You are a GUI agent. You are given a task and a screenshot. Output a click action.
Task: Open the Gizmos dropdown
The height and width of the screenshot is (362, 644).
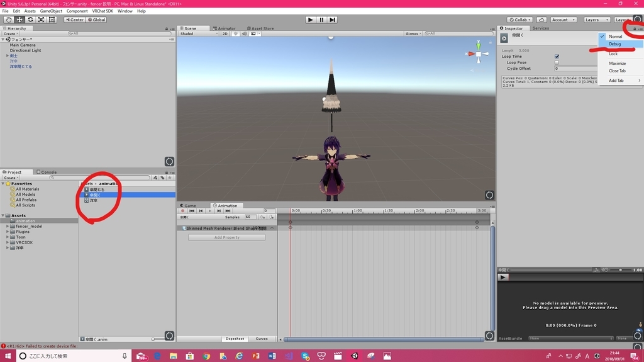[413, 34]
